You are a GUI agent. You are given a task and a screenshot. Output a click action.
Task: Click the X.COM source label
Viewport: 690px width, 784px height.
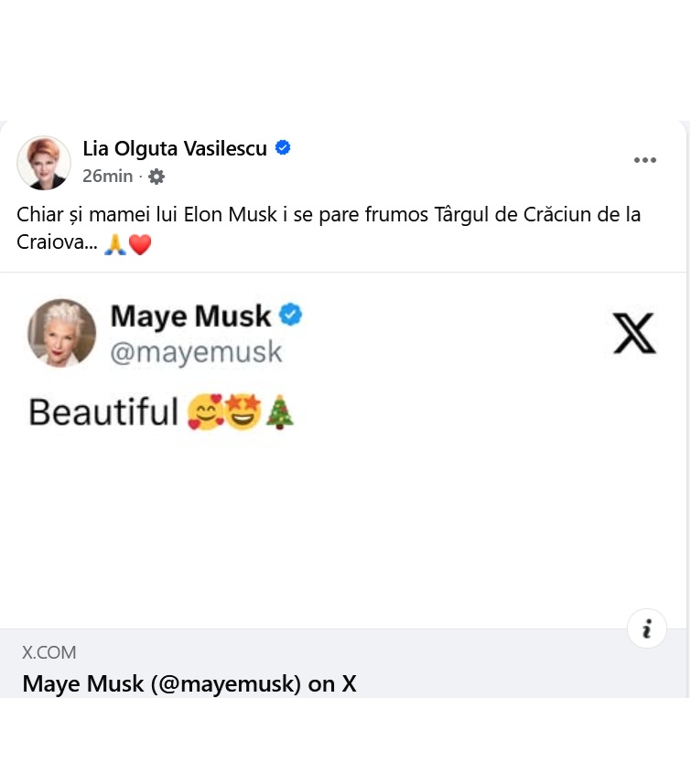(49, 652)
